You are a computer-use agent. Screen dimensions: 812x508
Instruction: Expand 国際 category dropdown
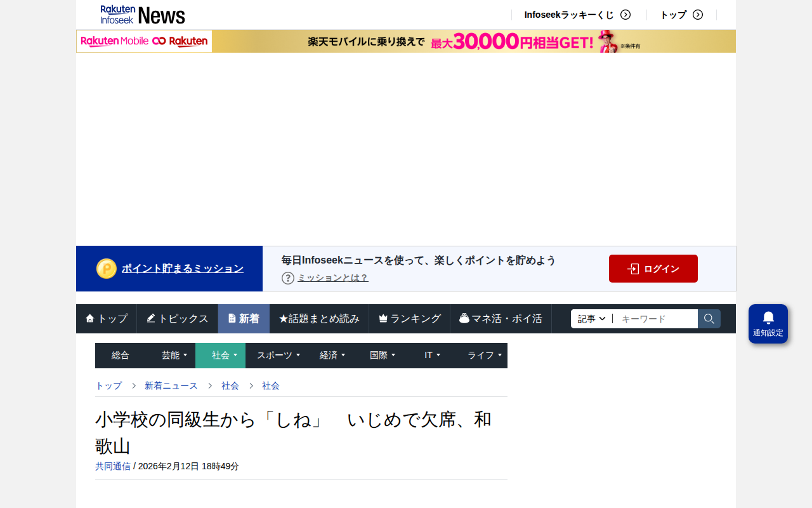pos(383,356)
